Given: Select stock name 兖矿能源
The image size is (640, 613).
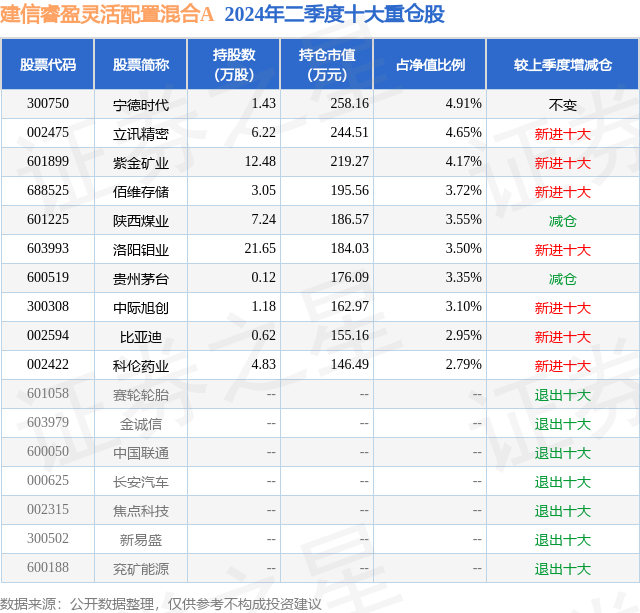Looking at the screenshot, I should pyautogui.click(x=141, y=569).
